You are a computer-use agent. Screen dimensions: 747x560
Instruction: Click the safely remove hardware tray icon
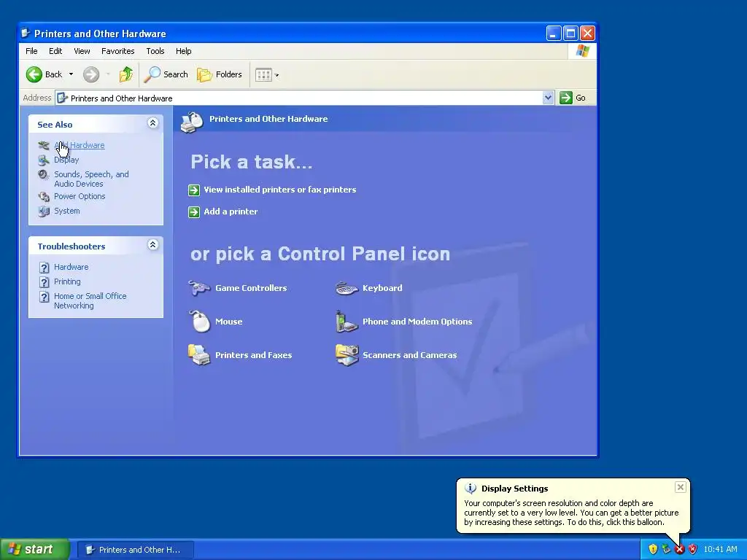click(x=667, y=549)
